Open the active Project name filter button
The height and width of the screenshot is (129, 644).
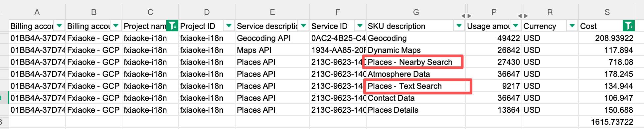pyautogui.click(x=172, y=26)
